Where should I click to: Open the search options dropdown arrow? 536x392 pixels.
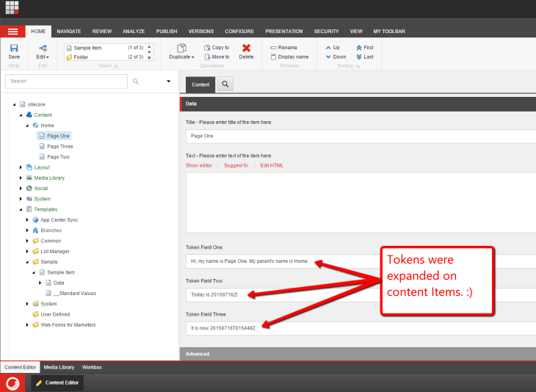pos(168,81)
